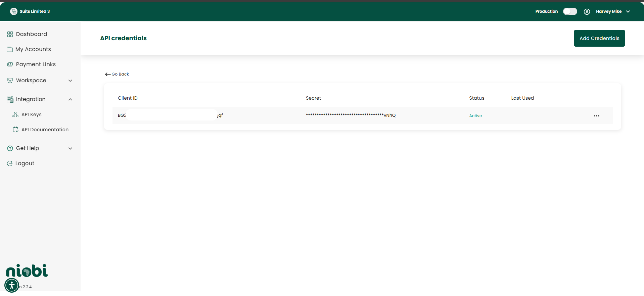
Task: Click the Status column header
Action: [477, 98]
